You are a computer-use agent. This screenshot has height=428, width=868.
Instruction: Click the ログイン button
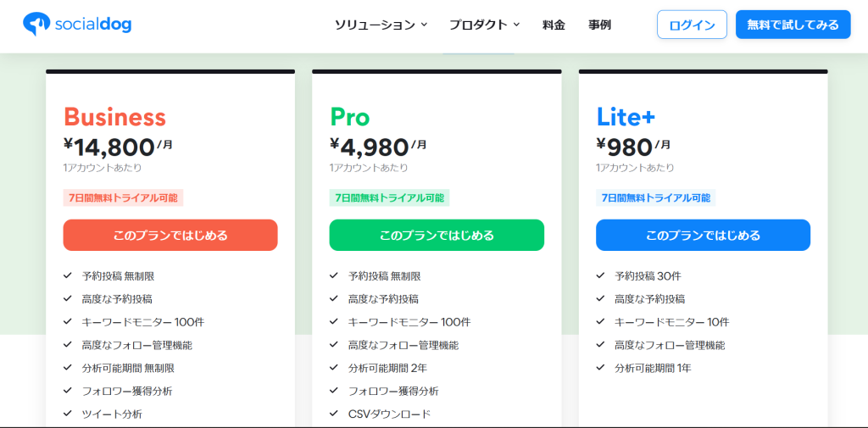click(x=692, y=25)
